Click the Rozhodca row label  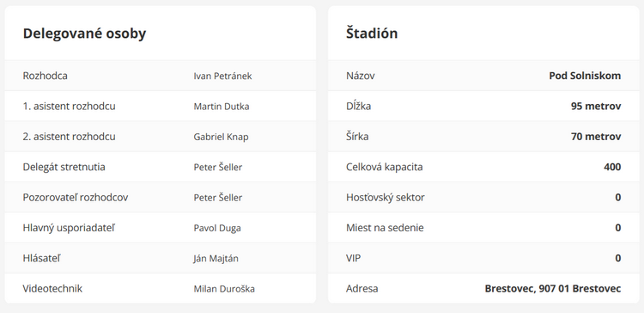tap(46, 76)
